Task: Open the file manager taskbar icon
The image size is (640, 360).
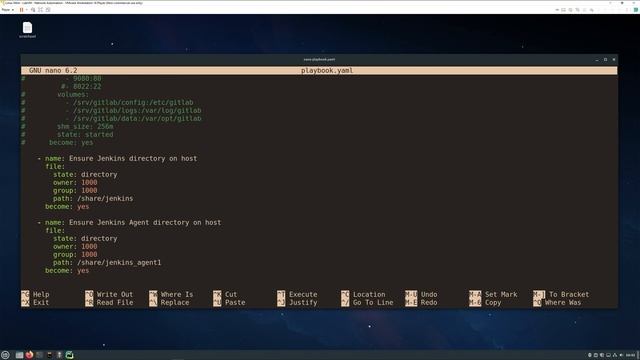Action: coord(19,355)
